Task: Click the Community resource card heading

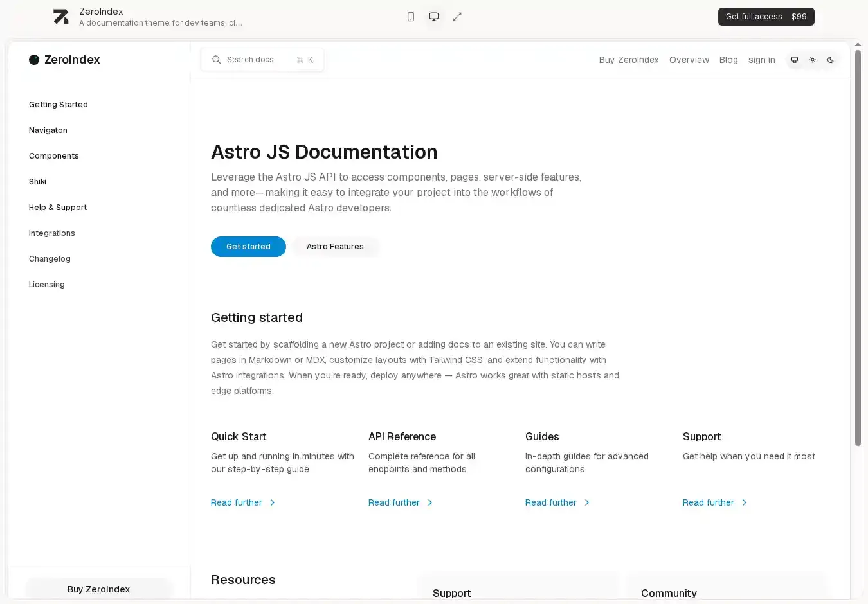Action: (x=669, y=593)
